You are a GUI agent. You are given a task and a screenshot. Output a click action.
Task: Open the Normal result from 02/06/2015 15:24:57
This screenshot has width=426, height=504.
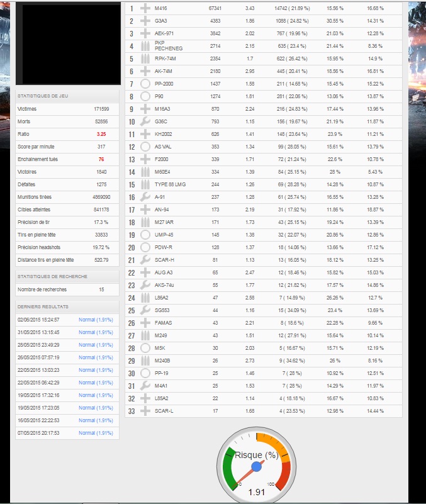click(95, 320)
